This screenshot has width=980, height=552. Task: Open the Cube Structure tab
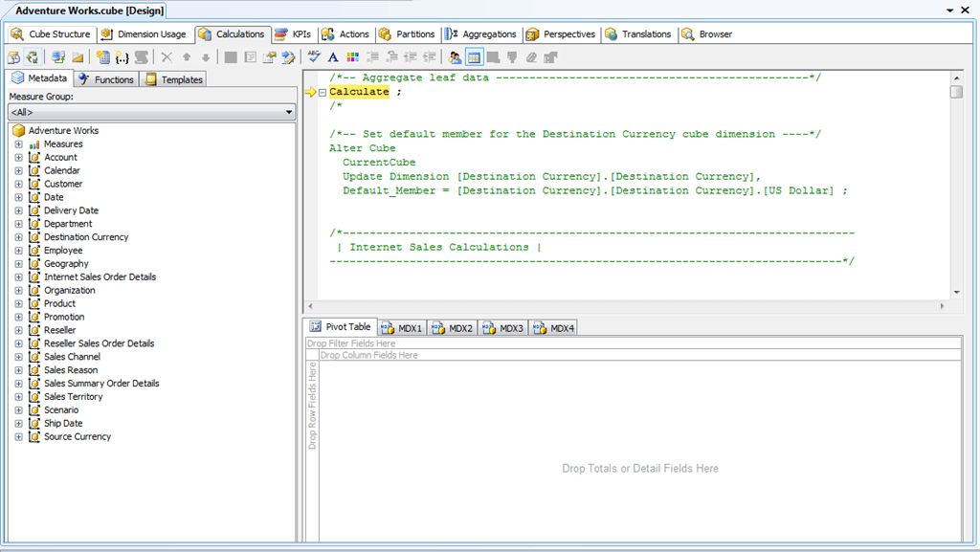pyautogui.click(x=52, y=33)
